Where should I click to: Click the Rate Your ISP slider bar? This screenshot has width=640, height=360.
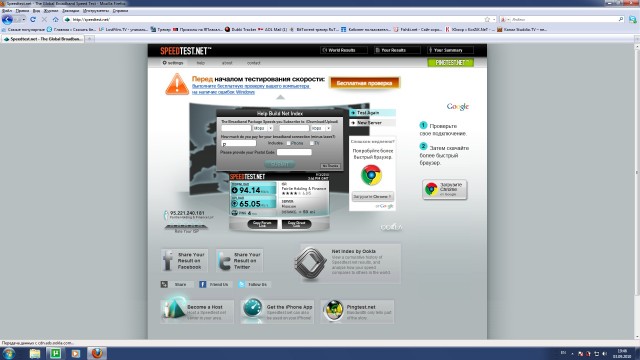pyautogui.click(x=186, y=227)
